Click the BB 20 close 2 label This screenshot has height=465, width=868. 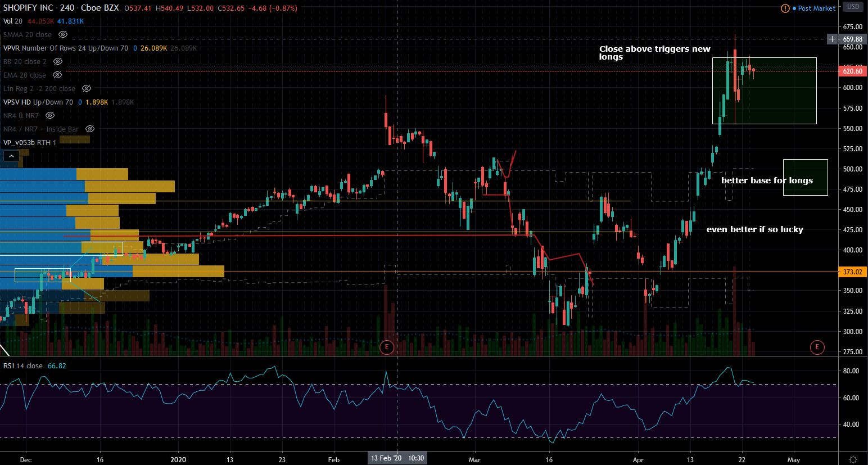(25, 62)
